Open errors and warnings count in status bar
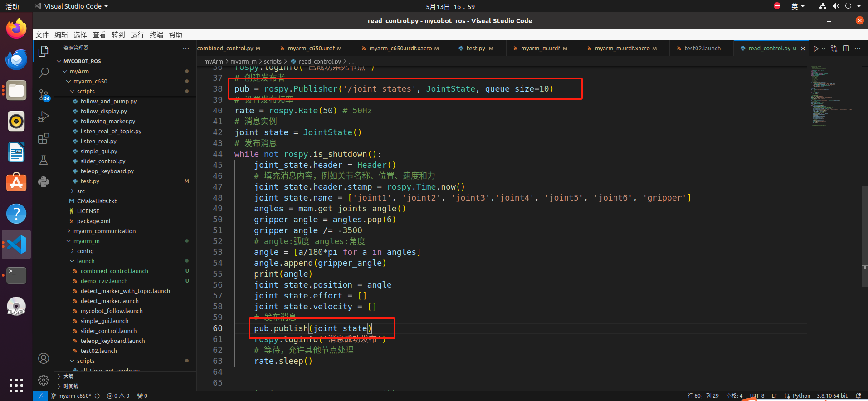The height and width of the screenshot is (401, 868). pyautogui.click(x=118, y=396)
